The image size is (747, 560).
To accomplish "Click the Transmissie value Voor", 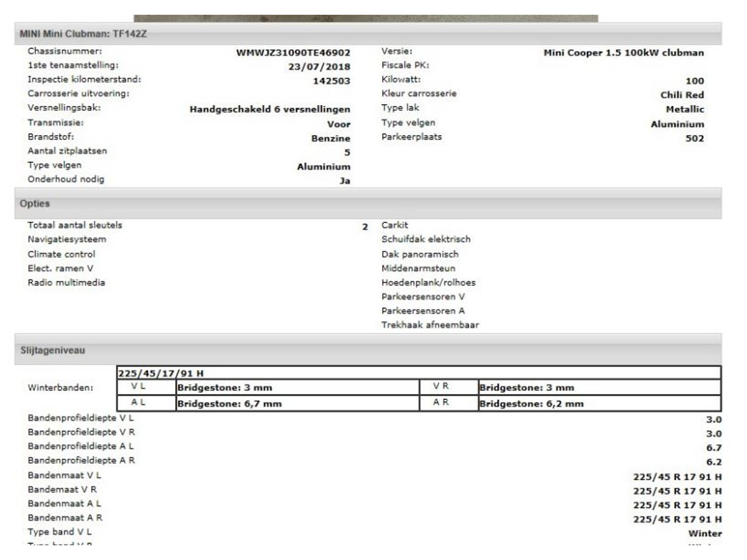I will point(338,124).
